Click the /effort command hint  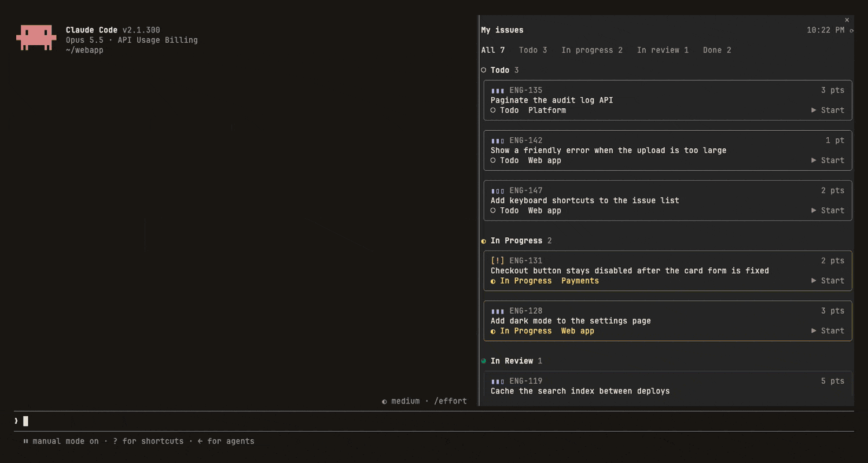(450, 402)
